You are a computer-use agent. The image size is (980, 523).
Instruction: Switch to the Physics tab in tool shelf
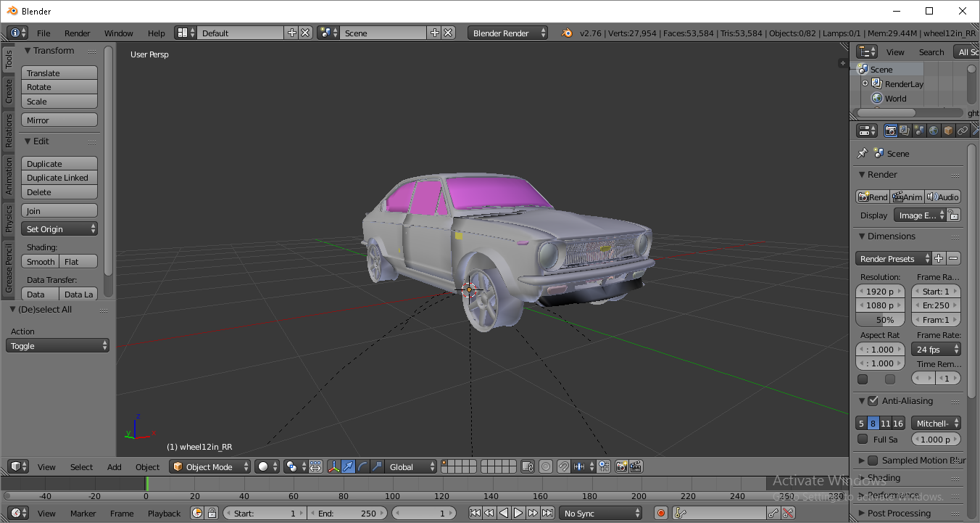(9, 218)
